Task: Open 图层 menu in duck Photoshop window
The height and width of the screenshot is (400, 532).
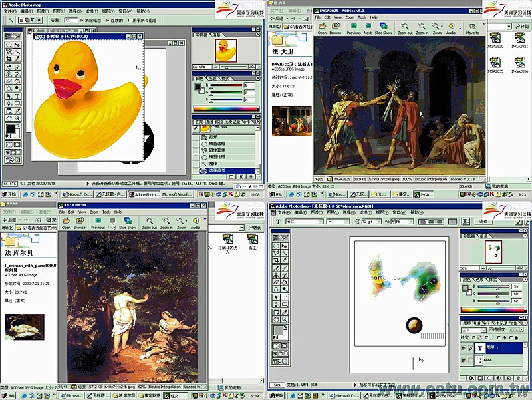Action: [59, 11]
